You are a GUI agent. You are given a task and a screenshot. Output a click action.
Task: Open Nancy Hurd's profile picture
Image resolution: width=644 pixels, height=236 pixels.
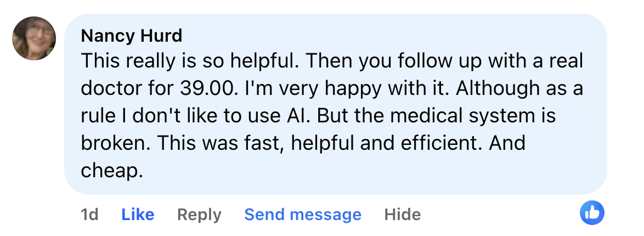tap(34, 38)
